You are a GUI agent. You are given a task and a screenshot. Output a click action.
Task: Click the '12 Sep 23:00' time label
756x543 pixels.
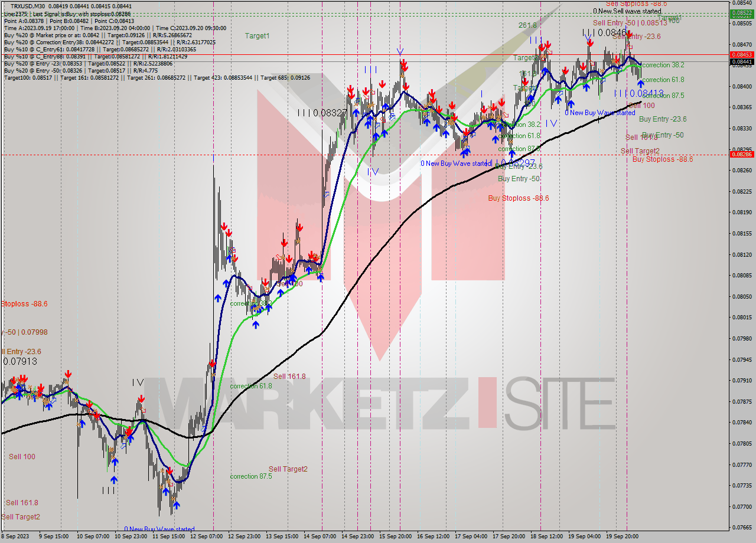click(x=245, y=537)
